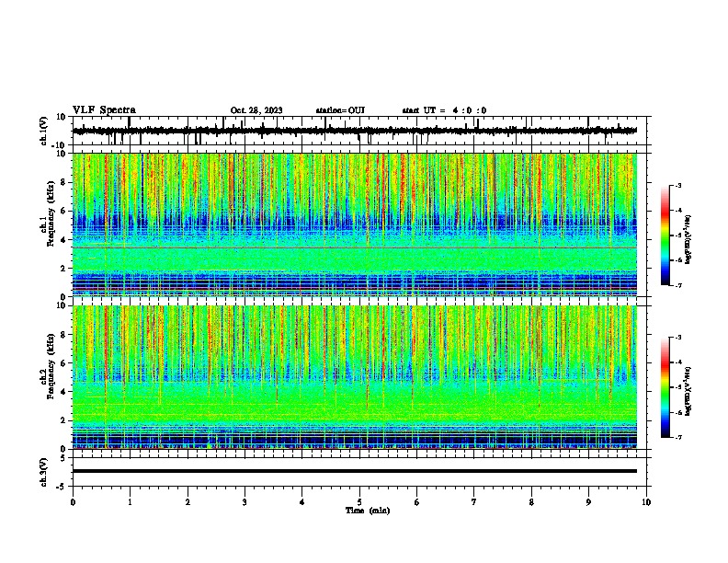Click the "-7" label on ch.2 color bar
The width and height of the screenshot is (728, 563).
point(677,437)
